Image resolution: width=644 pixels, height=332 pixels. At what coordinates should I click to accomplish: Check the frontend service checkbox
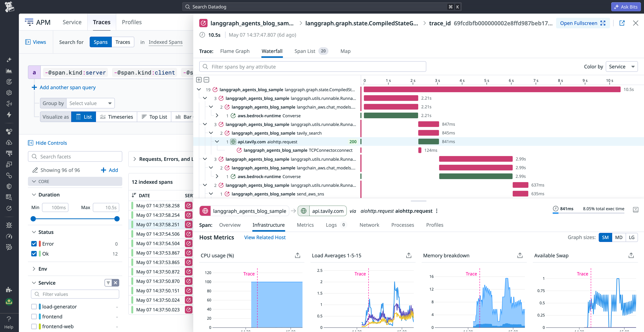click(x=34, y=317)
